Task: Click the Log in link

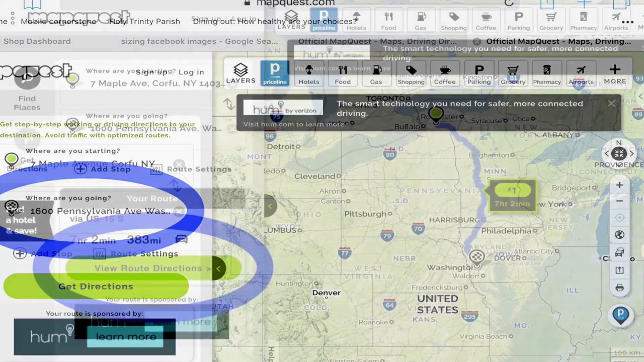Action: (191, 72)
